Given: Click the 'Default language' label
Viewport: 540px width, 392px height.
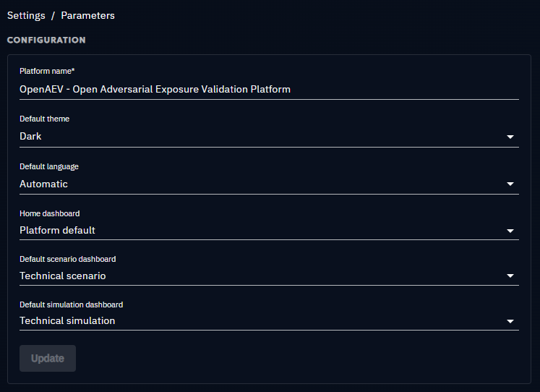Looking at the screenshot, I should click(x=49, y=167).
